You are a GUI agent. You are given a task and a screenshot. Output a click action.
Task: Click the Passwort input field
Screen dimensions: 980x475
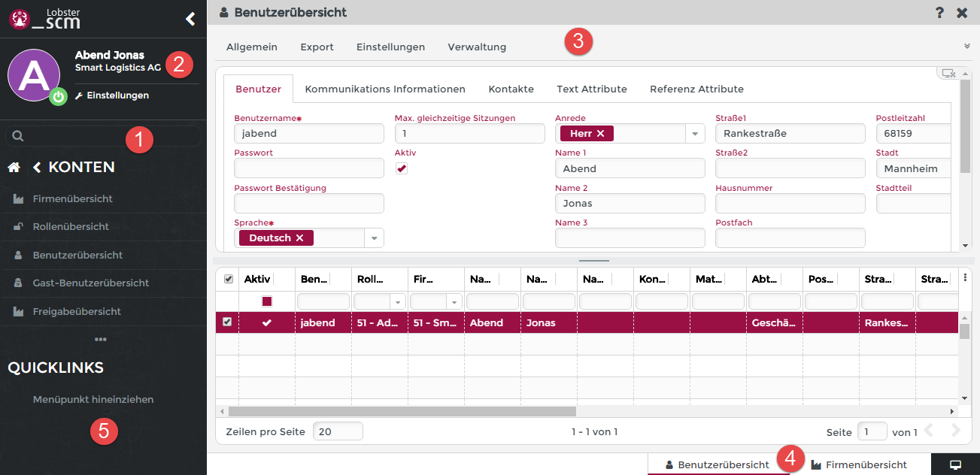pyautogui.click(x=309, y=168)
